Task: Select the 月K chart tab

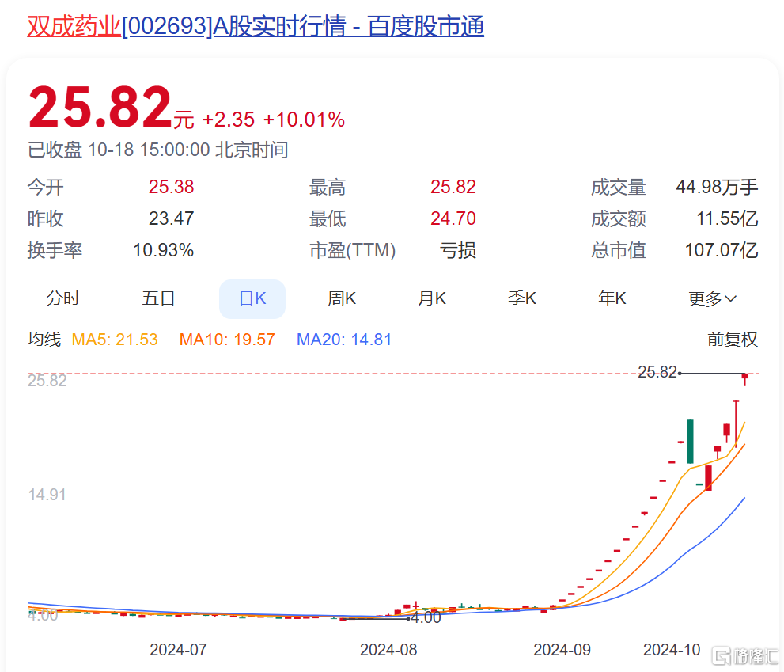Action: pyautogui.click(x=432, y=298)
